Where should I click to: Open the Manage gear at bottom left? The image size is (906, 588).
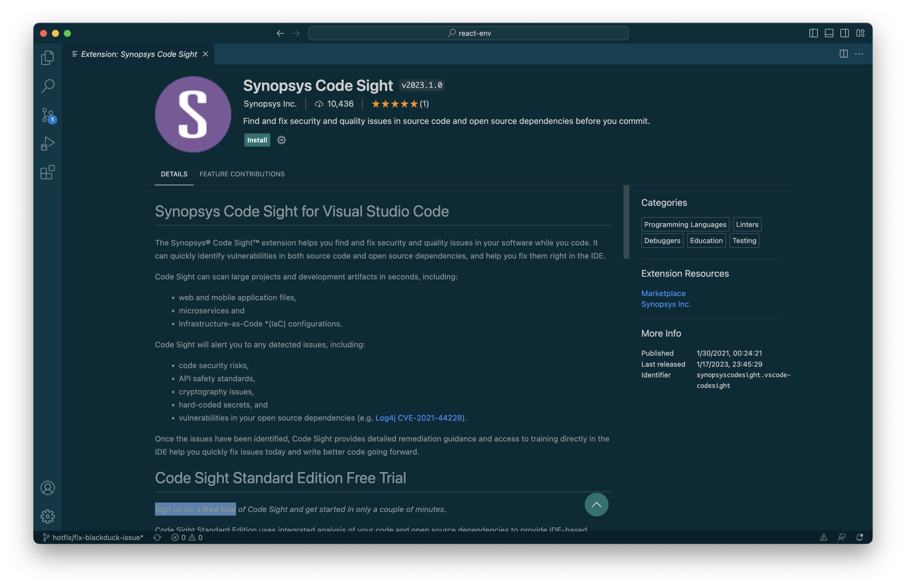(47, 517)
